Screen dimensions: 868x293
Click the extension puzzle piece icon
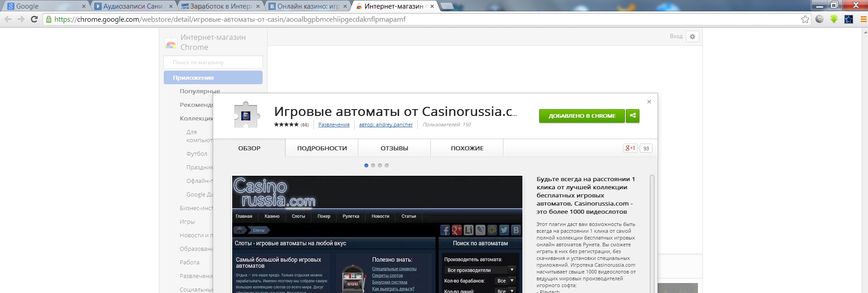pyautogui.click(x=247, y=115)
